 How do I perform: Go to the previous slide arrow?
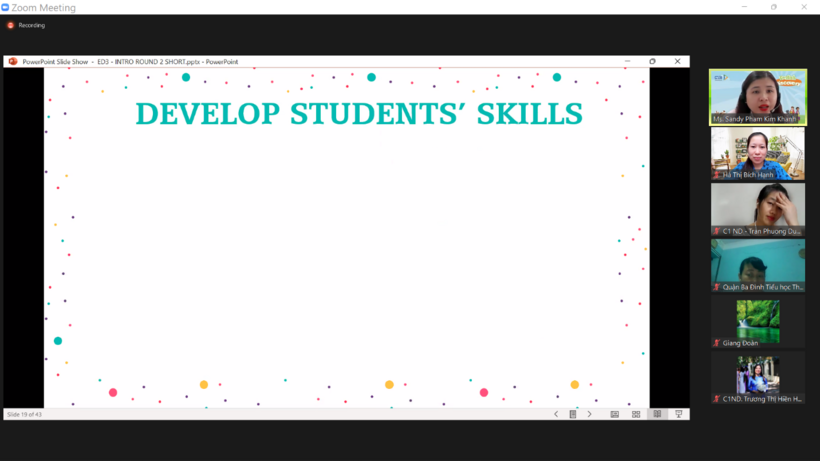click(x=556, y=414)
